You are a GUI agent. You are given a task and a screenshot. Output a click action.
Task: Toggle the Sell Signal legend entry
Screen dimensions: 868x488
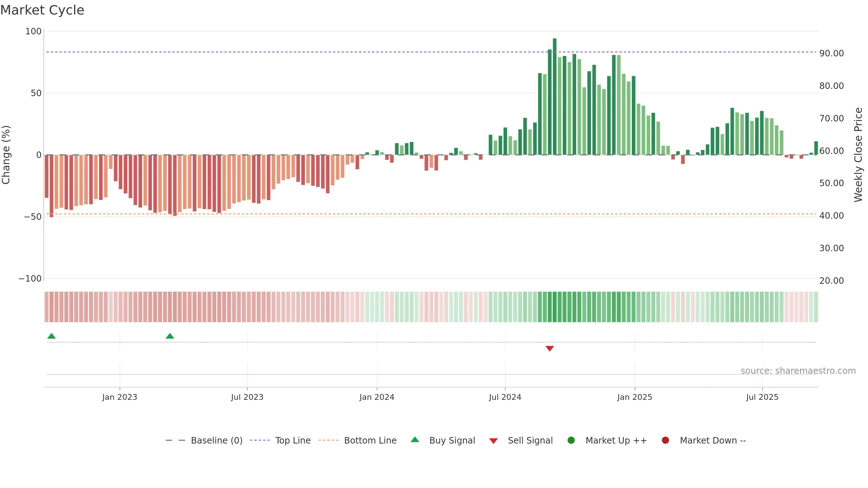521,440
